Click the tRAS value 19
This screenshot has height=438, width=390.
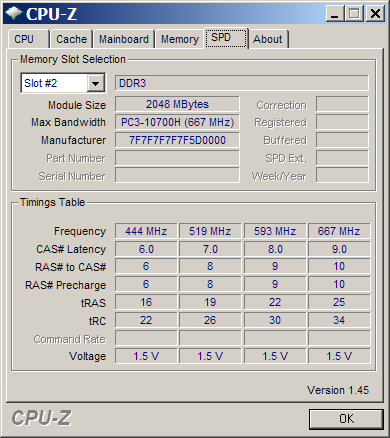(210, 302)
